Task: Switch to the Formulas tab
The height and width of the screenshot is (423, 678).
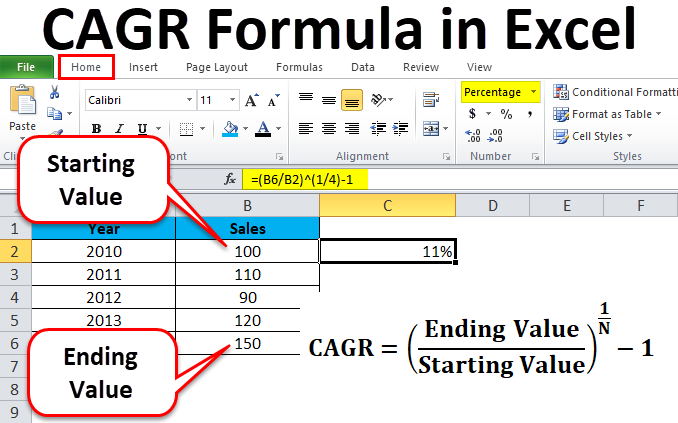Action: point(299,67)
